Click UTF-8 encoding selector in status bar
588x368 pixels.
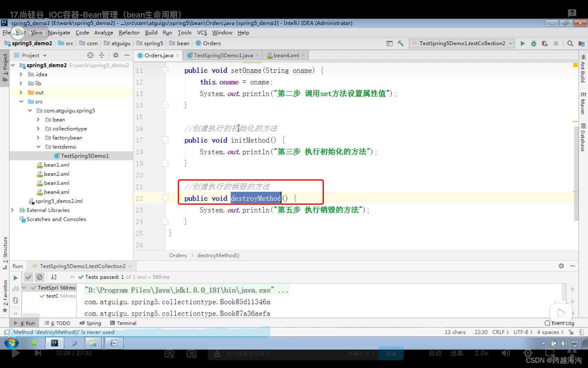click(523, 332)
